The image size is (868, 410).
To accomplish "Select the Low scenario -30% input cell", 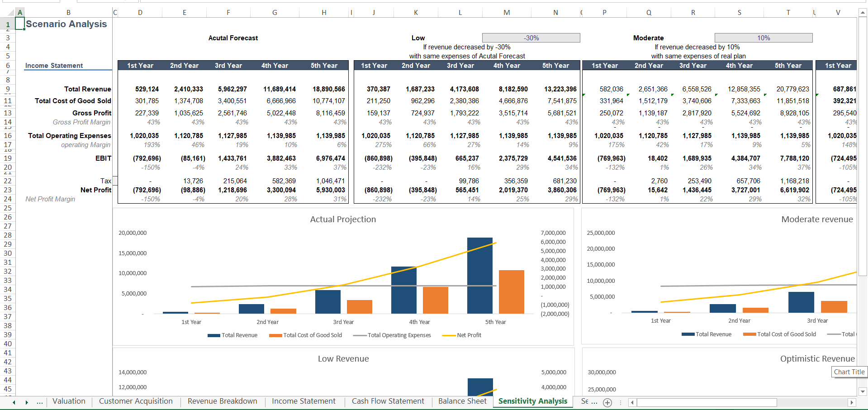I will (x=531, y=38).
